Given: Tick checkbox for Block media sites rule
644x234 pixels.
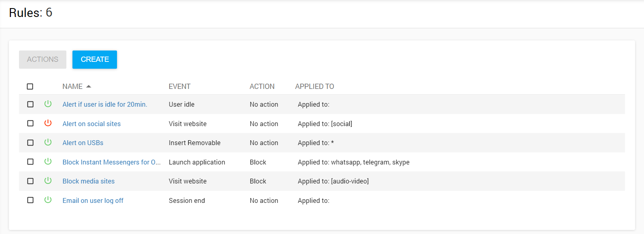Looking at the screenshot, I should point(30,181).
